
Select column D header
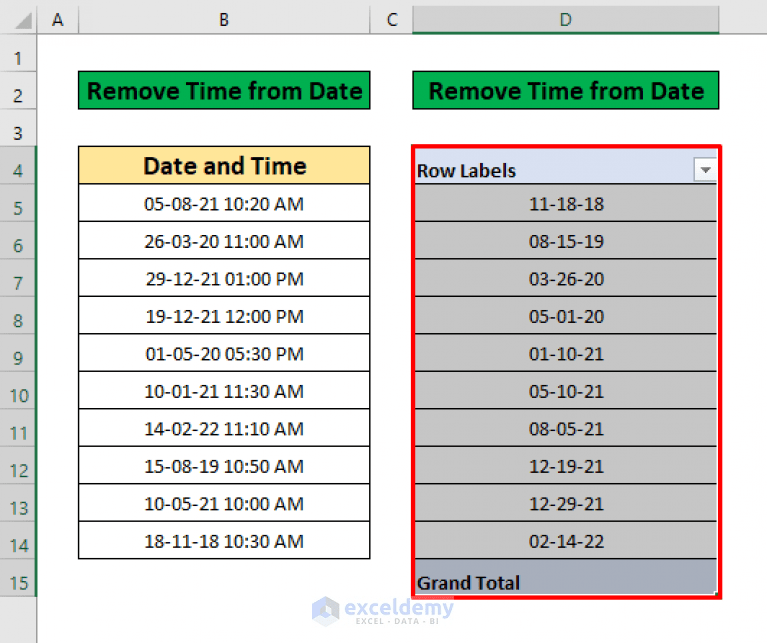[565, 20]
